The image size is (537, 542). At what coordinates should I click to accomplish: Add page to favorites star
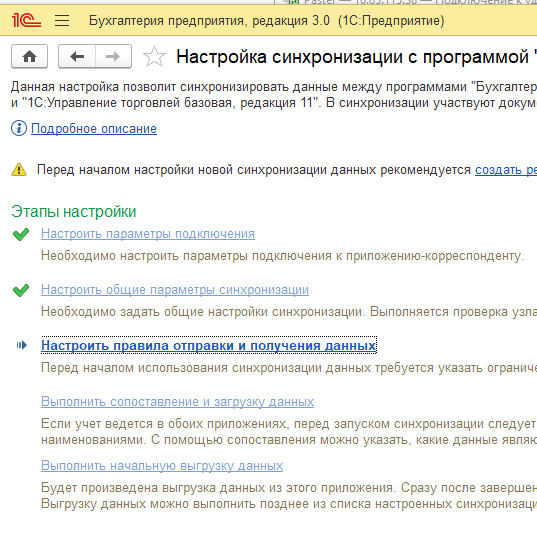point(154,56)
